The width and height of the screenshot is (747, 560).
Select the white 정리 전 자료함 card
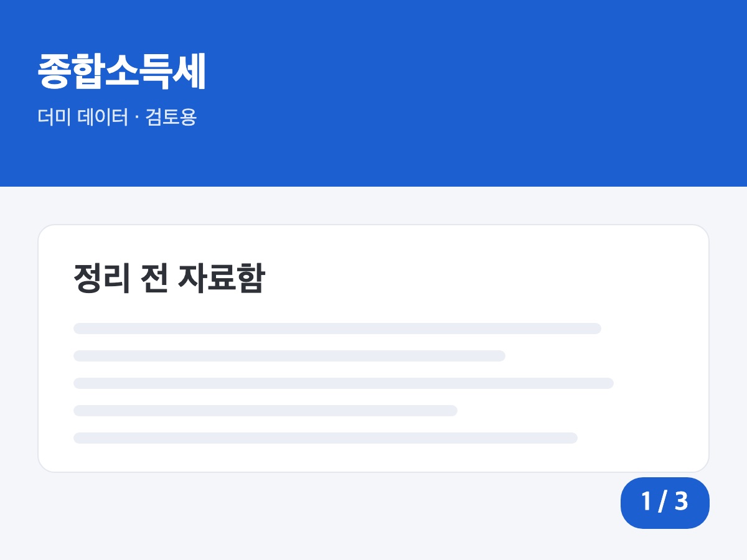374,348
